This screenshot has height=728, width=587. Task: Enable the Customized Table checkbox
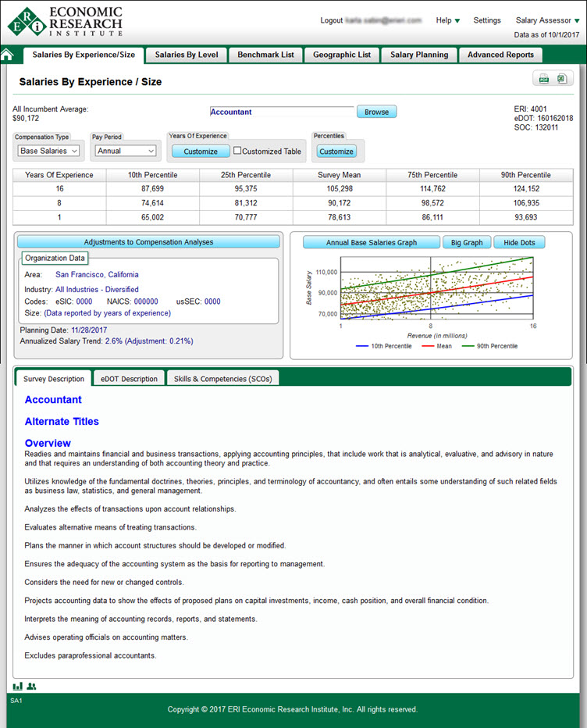pyautogui.click(x=238, y=152)
